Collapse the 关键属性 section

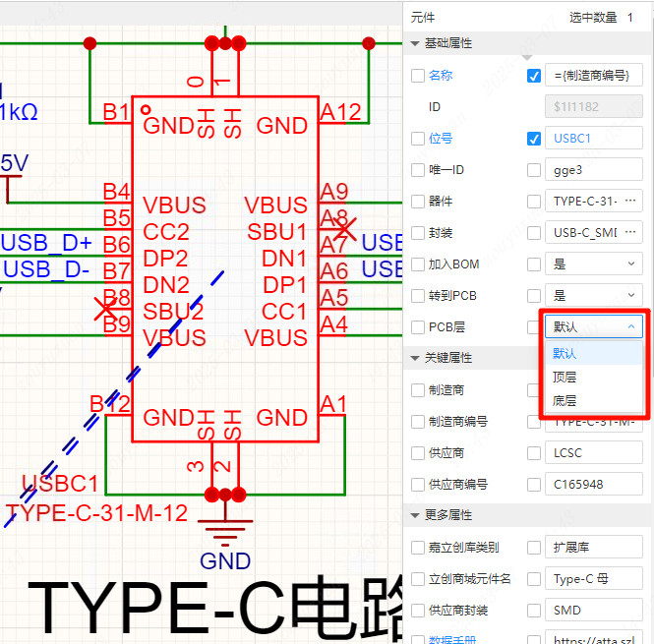coord(414,358)
